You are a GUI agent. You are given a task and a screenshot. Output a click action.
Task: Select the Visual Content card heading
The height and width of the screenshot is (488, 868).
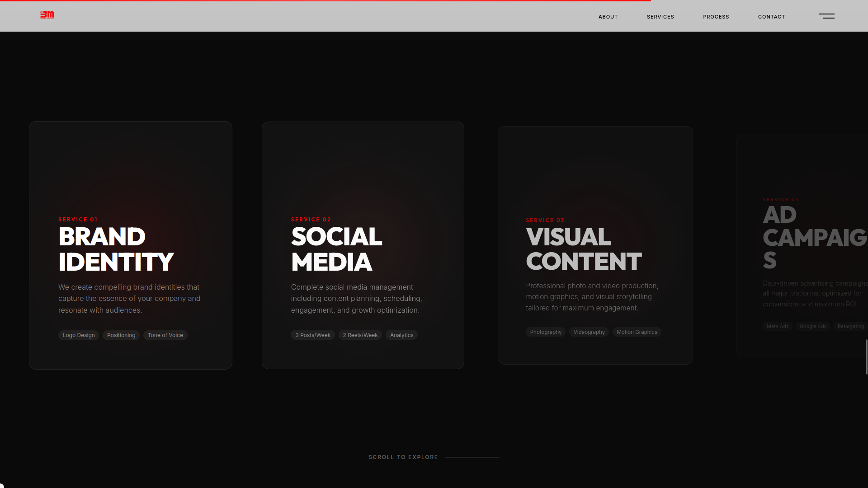pyautogui.click(x=584, y=249)
